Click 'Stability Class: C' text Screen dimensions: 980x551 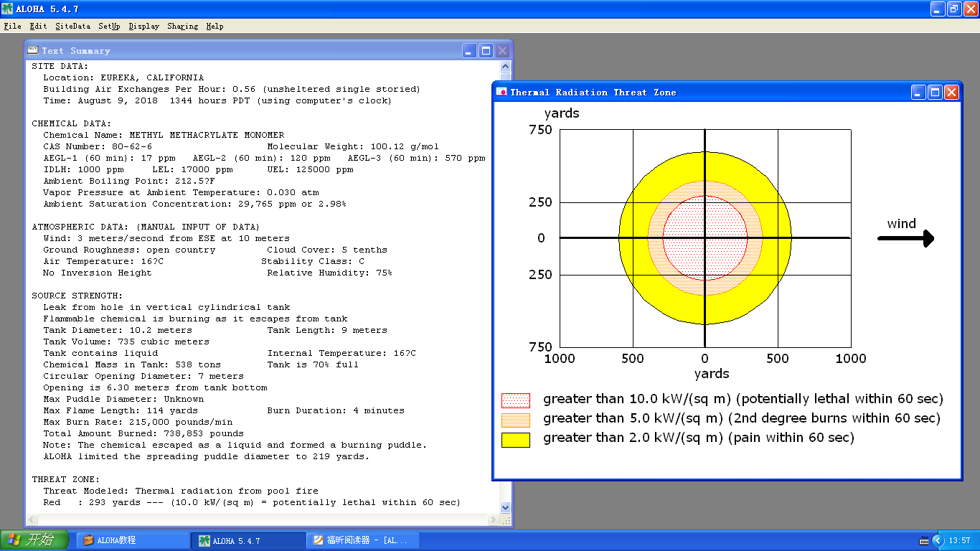point(313,261)
